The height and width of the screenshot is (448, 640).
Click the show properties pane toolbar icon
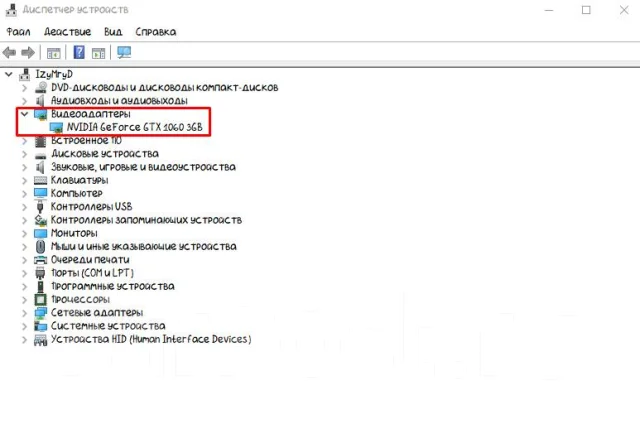(53, 53)
